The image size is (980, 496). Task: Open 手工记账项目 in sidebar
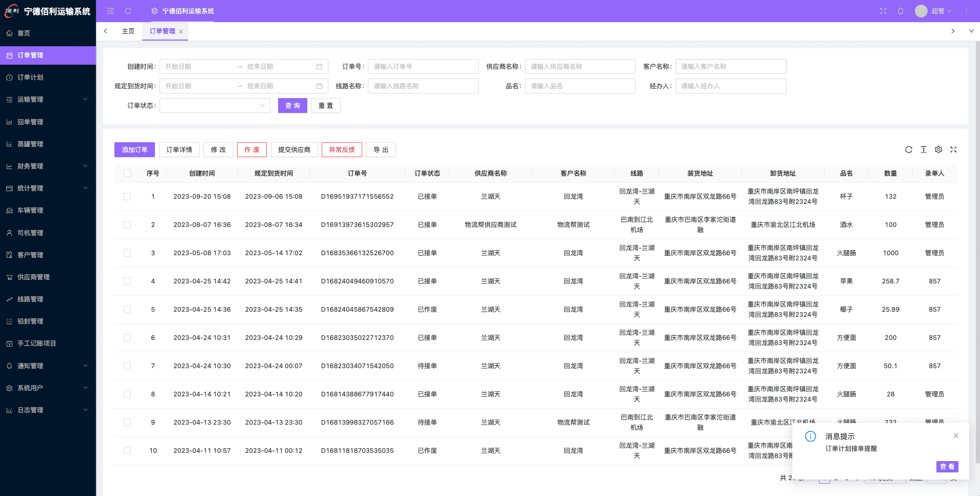pyautogui.click(x=48, y=343)
